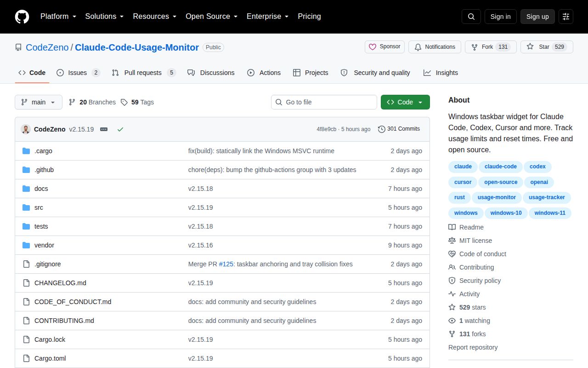Switch to the Pull requests tab

[144, 73]
